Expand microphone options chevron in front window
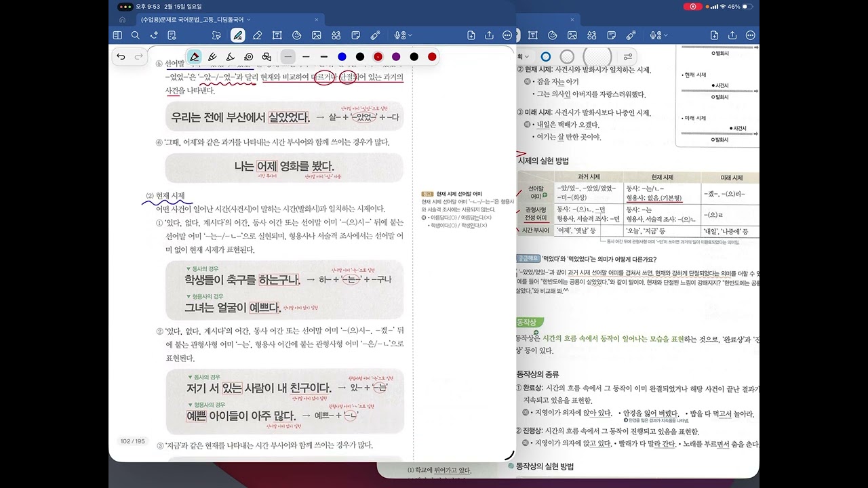This screenshot has width=868, height=488. tap(409, 36)
